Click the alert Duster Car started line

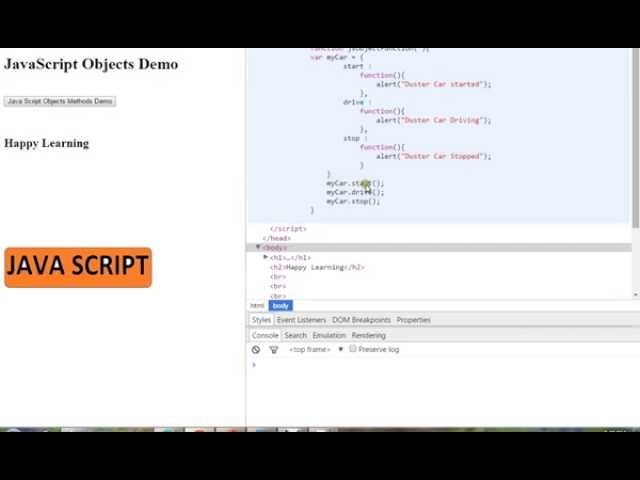pos(433,84)
